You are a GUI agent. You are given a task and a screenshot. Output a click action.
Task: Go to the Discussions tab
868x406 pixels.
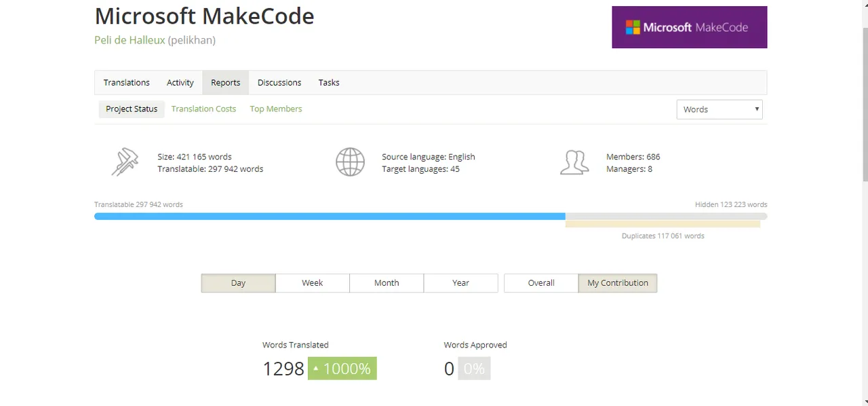279,82
